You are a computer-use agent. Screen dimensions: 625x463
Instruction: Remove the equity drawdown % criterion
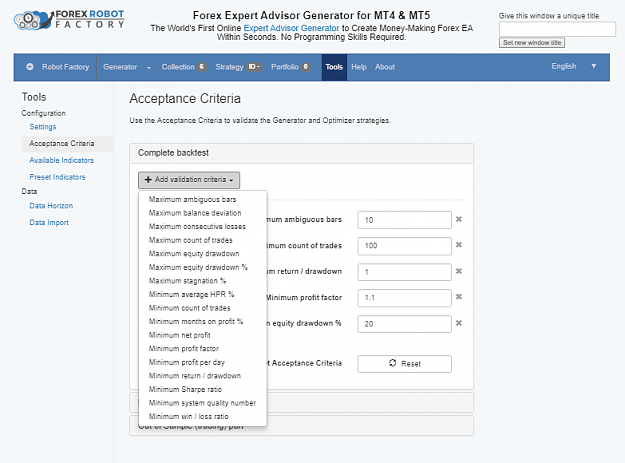459,323
